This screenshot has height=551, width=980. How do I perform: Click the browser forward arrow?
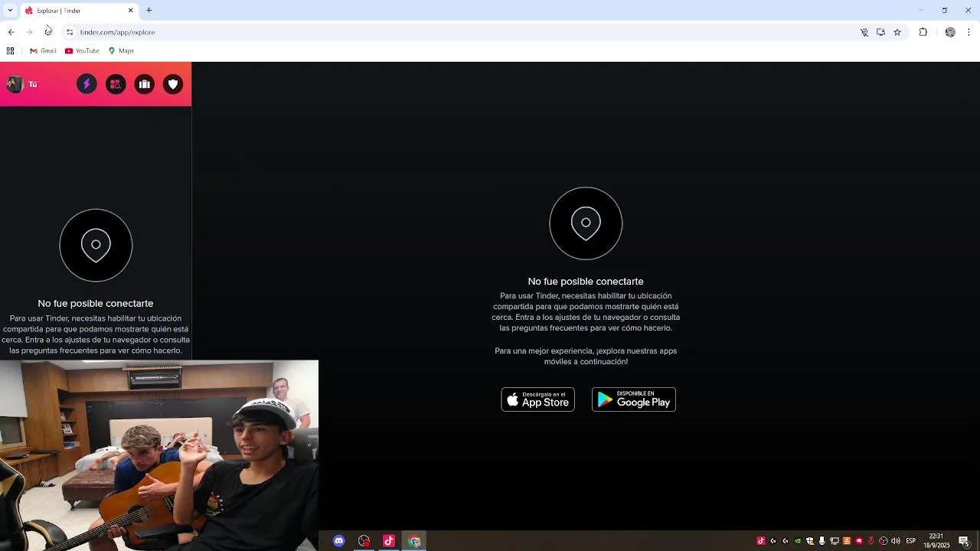coord(29,32)
